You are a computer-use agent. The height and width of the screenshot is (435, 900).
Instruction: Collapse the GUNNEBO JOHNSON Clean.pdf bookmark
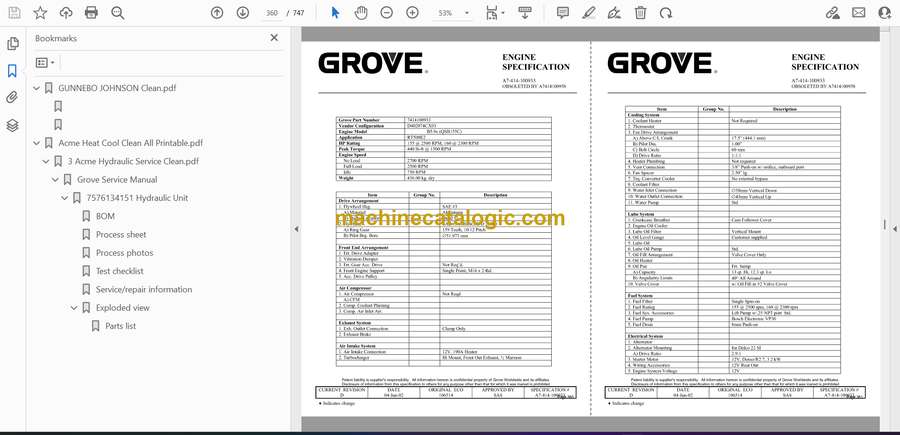pos(37,88)
